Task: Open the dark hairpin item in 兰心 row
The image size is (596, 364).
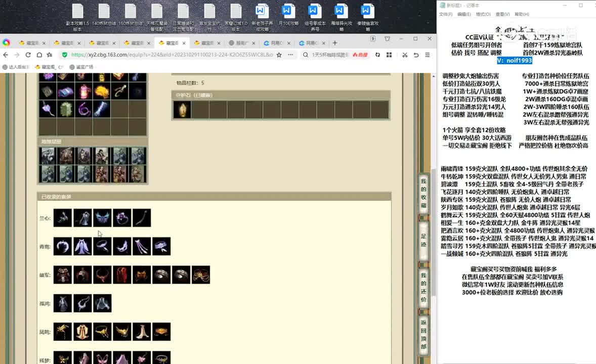Action: coord(142,218)
